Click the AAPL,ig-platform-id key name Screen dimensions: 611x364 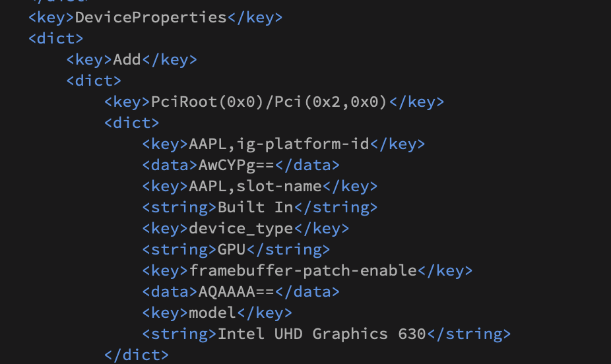tap(279, 144)
